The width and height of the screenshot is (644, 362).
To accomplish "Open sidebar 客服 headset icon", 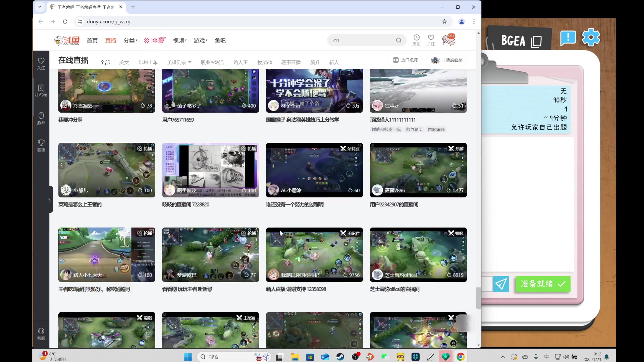I will pyautogui.click(x=41, y=334).
